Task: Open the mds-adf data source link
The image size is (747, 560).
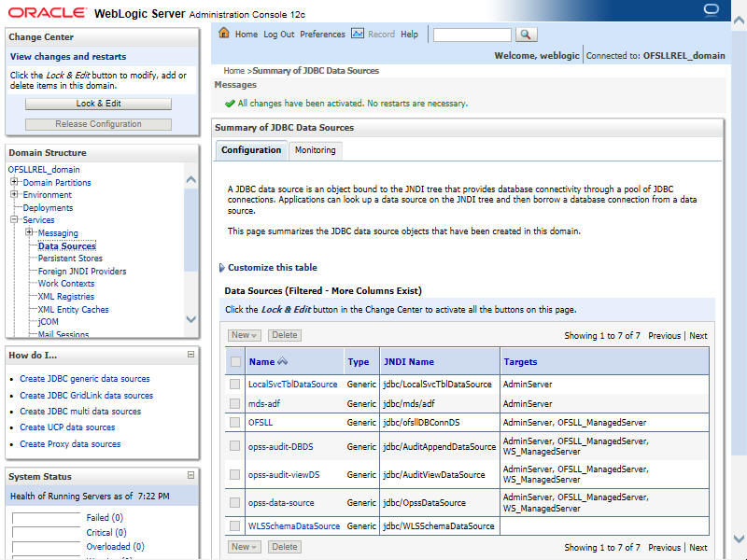Action: [264, 403]
